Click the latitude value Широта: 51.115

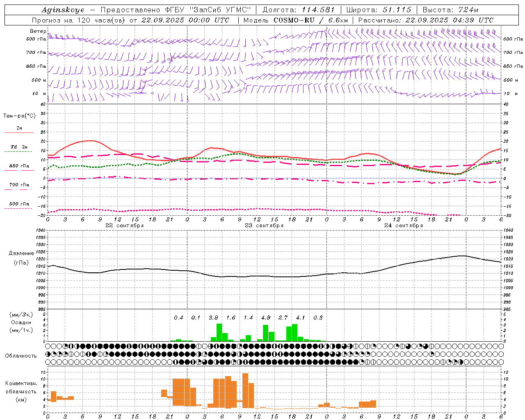coord(379,10)
